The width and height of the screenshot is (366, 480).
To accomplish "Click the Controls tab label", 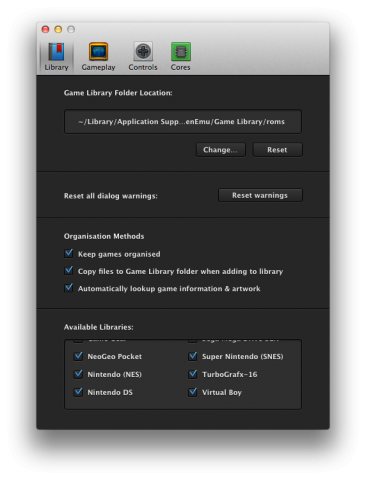I will coord(143,67).
